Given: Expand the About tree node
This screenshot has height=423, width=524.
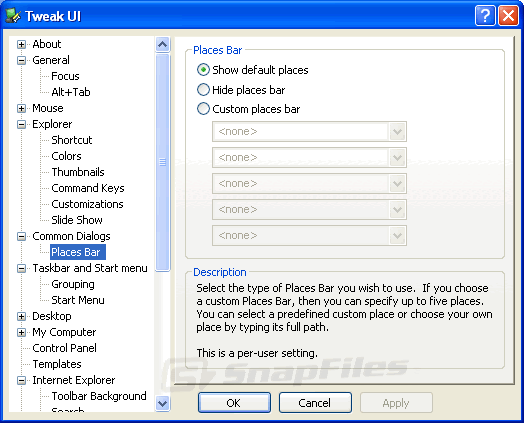Looking at the screenshot, I should click(x=21, y=44).
